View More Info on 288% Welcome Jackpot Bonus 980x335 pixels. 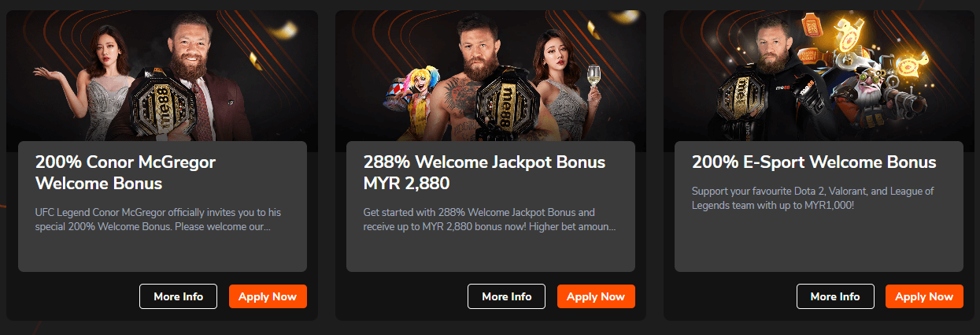(x=507, y=296)
